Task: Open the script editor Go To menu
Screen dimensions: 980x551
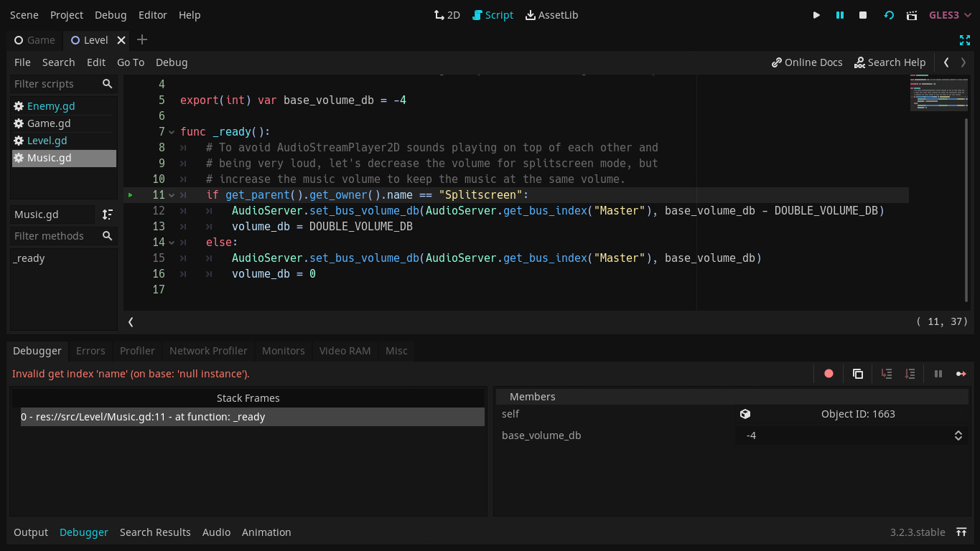Action: (131, 62)
